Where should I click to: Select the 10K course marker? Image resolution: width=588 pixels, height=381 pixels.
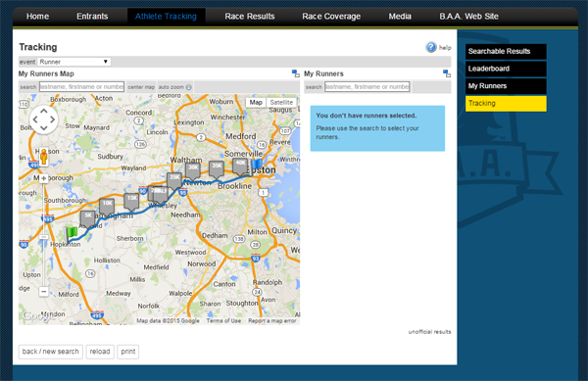point(107,208)
